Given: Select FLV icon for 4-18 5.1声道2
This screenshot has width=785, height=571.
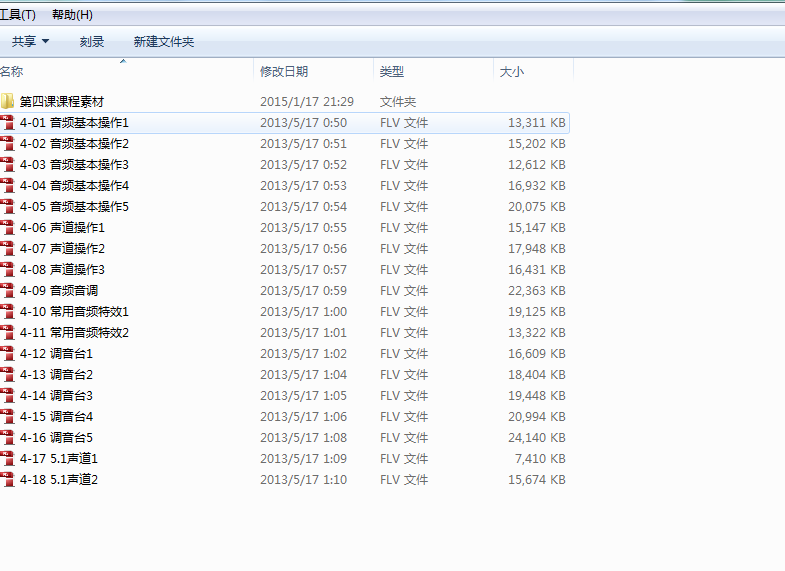Looking at the screenshot, I should coord(8,480).
